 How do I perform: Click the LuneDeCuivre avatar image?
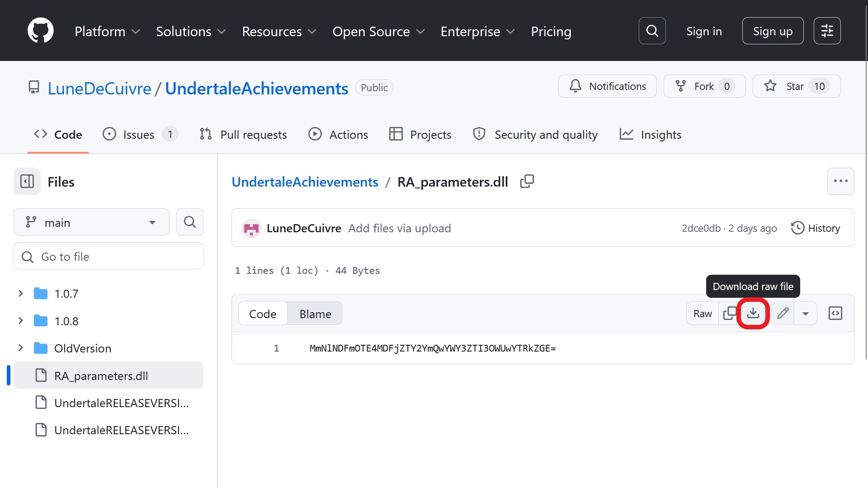point(251,228)
